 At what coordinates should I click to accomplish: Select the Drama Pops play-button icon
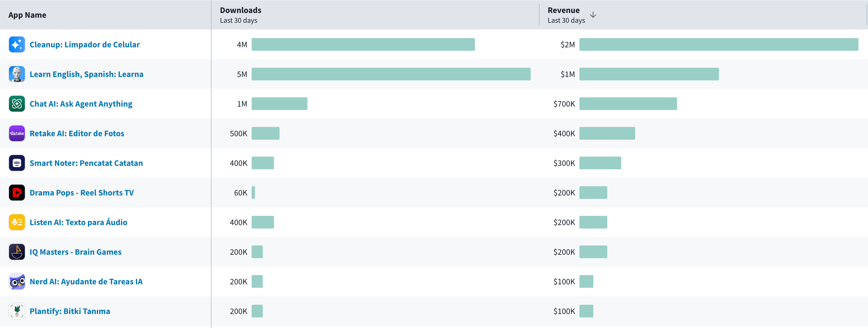(16, 193)
